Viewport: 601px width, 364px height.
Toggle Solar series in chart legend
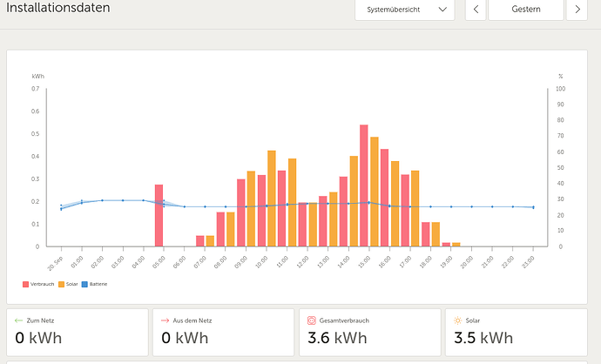(69, 284)
